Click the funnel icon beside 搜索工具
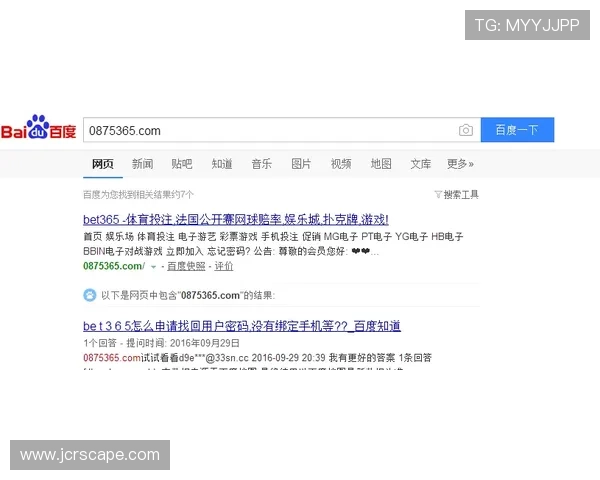600x480 pixels. coord(438,195)
